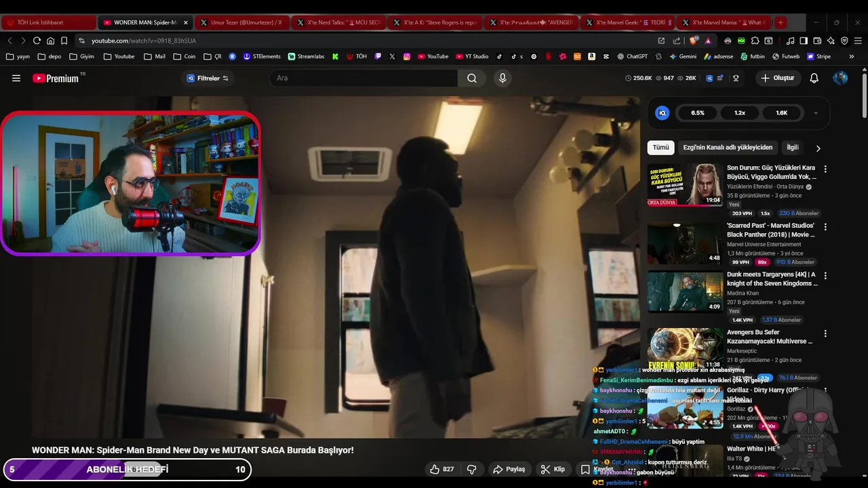
Task: Select the İlgili filter chip
Action: 792,147
